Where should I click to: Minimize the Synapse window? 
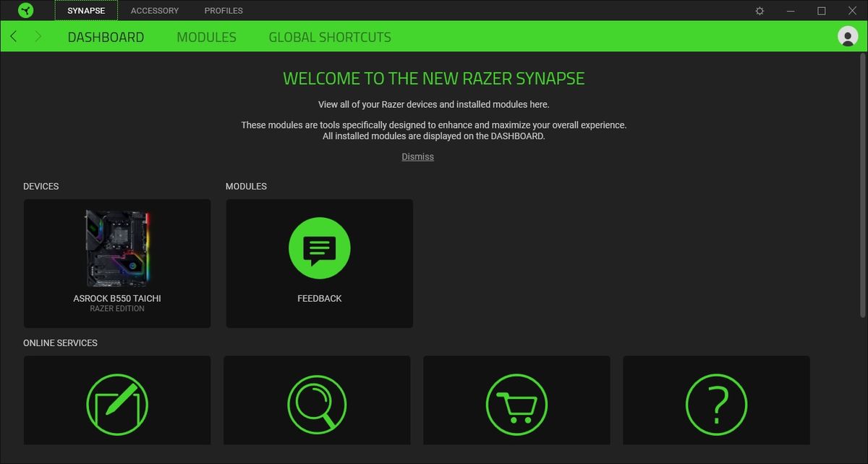(x=790, y=11)
